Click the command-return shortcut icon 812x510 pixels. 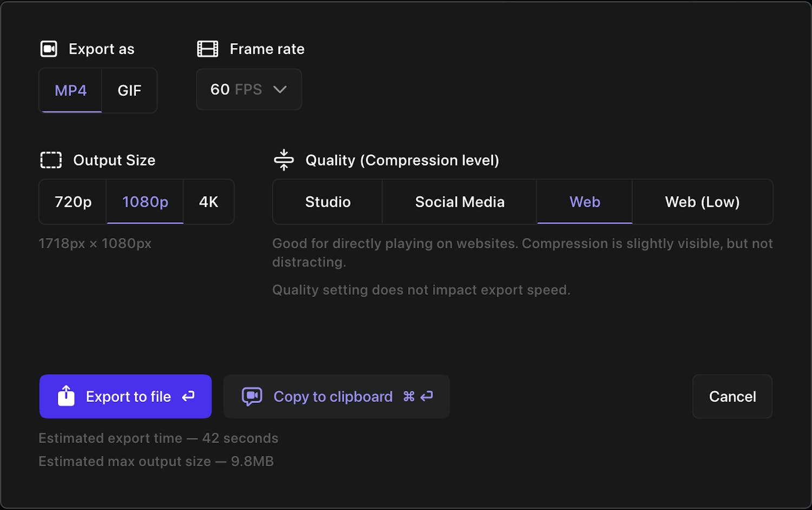point(418,396)
